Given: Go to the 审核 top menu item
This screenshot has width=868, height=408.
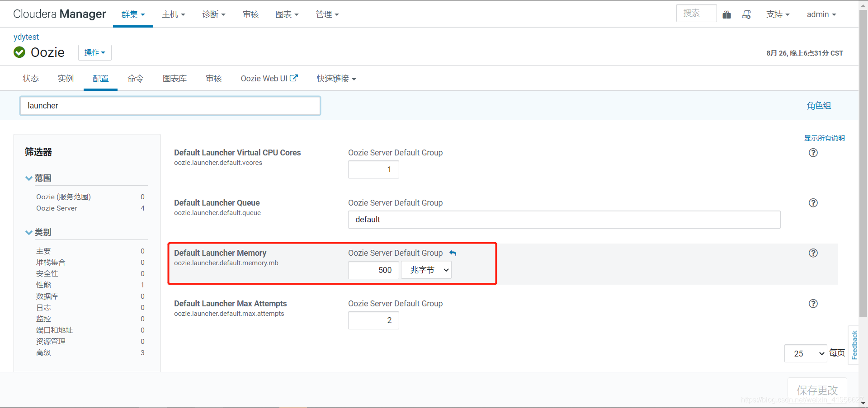Looking at the screenshot, I should point(251,14).
